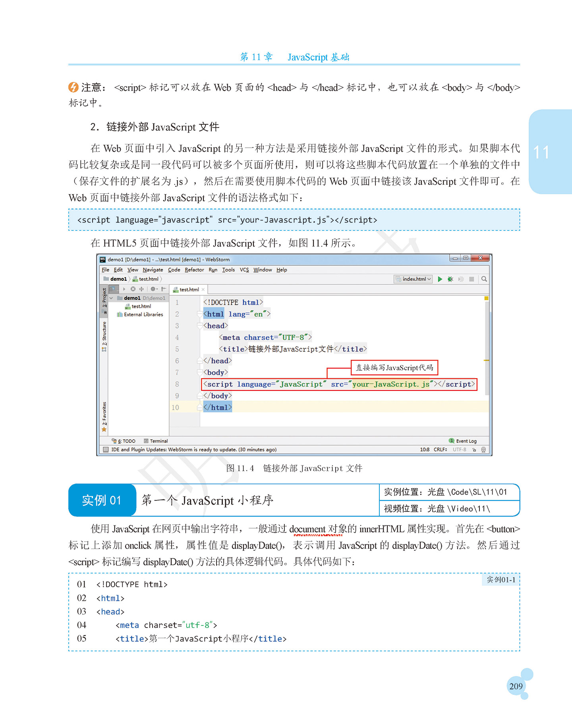
Task: Click the fold marker at line 9
Action: [200, 396]
